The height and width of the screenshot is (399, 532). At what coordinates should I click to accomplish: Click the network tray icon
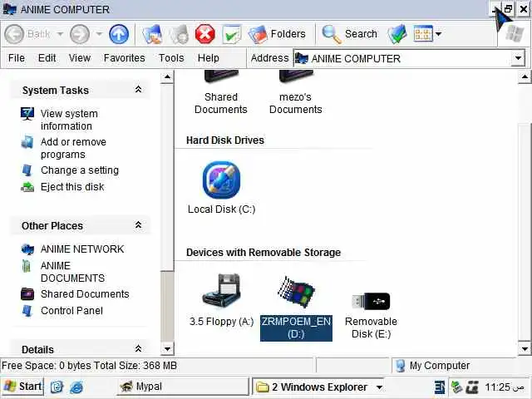tap(456, 387)
